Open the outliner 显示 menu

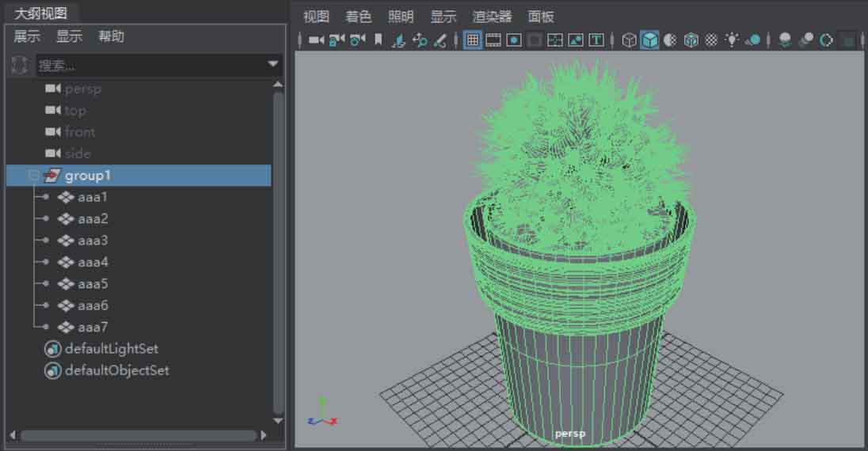pos(69,36)
